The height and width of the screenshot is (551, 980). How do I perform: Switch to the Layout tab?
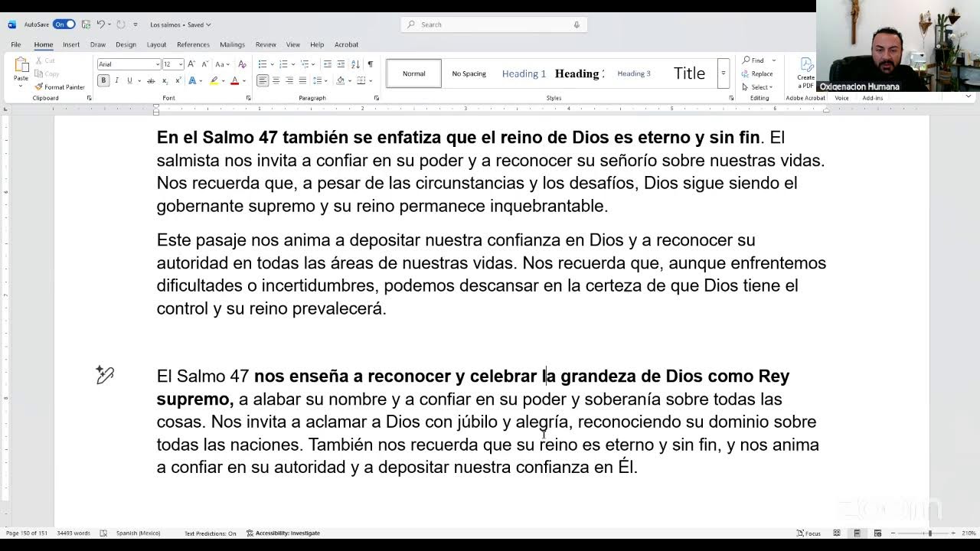156,44
